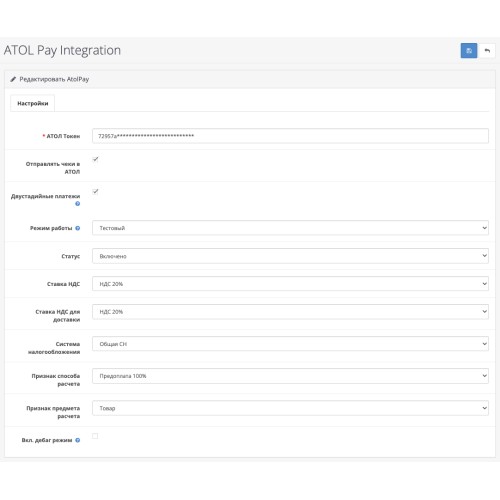
Task: Click the Ставка НДС для доставки label
Action: pos(58,316)
